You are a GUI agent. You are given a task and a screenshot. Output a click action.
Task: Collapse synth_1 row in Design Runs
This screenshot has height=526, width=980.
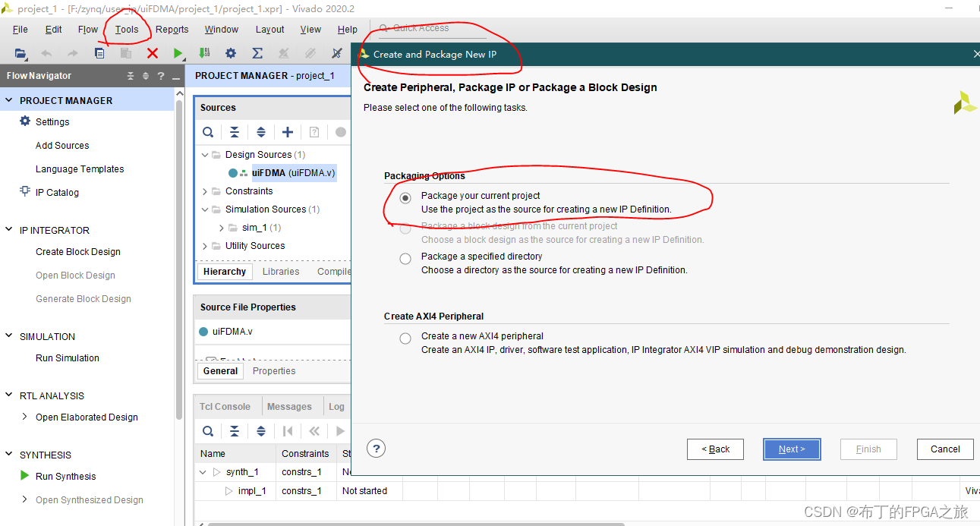tap(203, 472)
